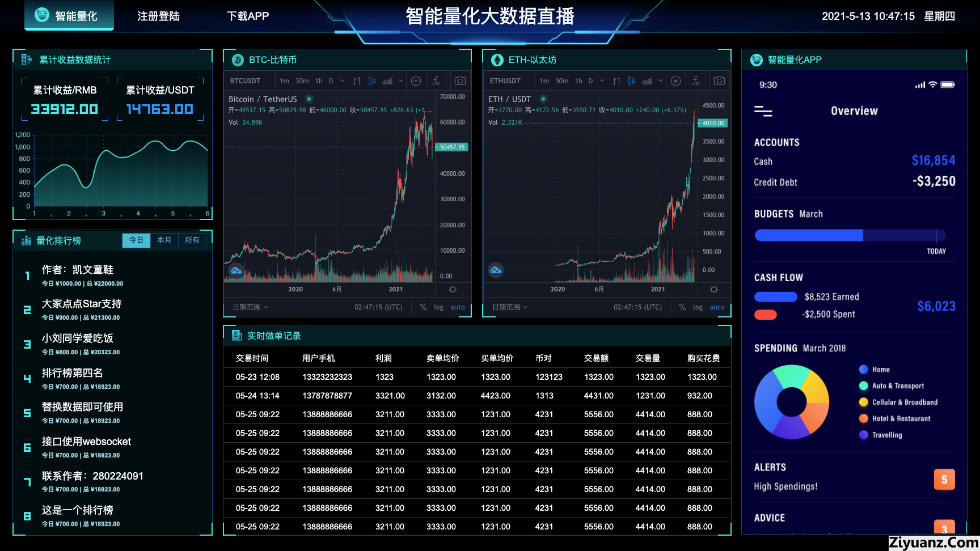Open the 日期范围 dropdown on BTC chart
The width and height of the screenshot is (980, 551).
(248, 307)
